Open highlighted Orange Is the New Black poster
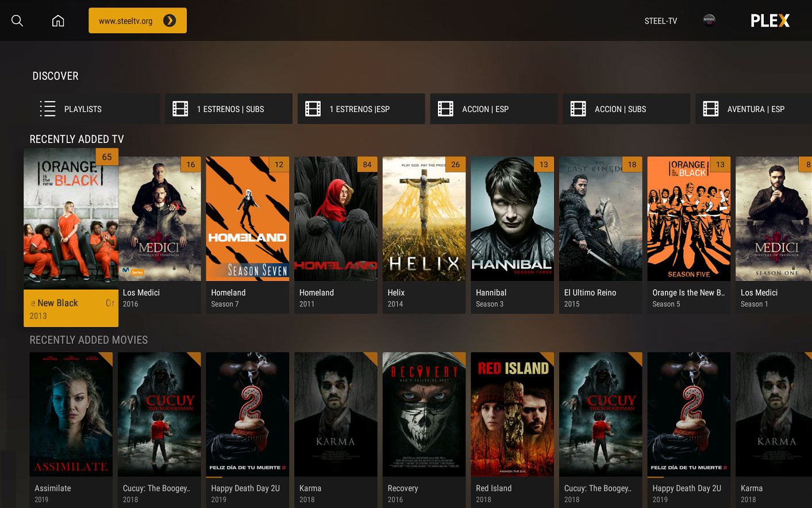 [71, 218]
